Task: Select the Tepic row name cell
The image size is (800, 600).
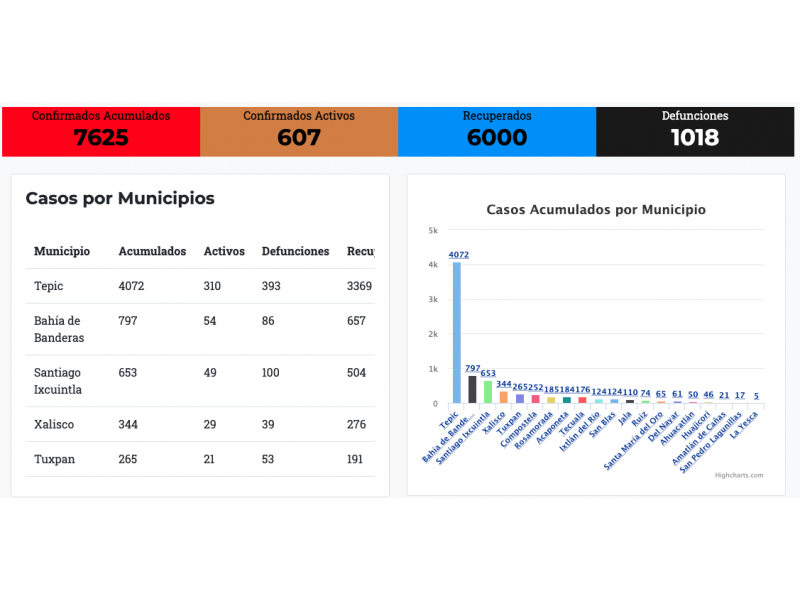Action: click(x=48, y=286)
